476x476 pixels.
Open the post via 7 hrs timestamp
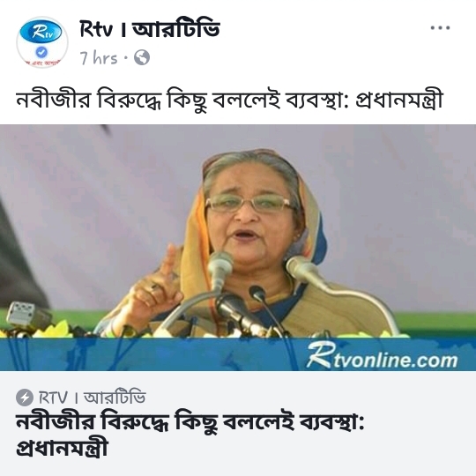coord(99,57)
